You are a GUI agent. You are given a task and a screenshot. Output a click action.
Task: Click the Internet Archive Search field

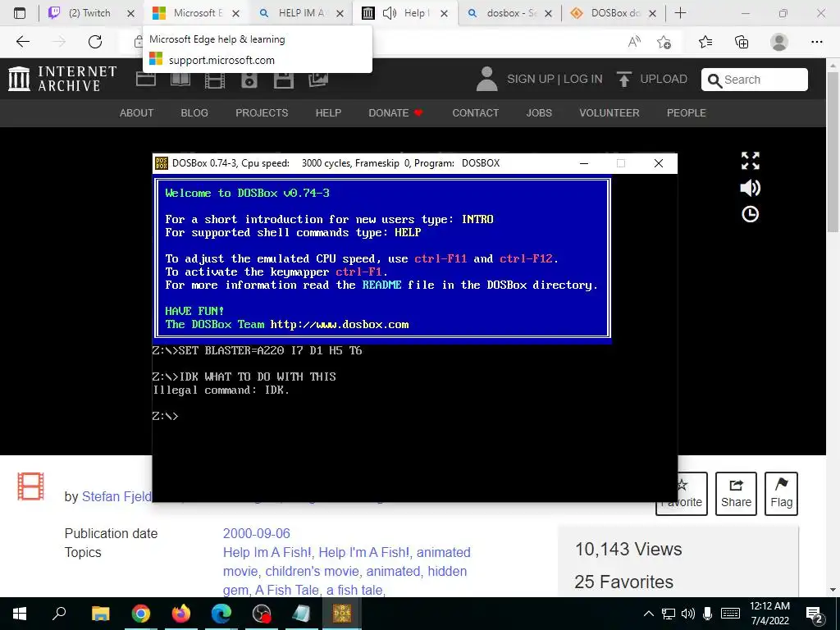click(x=755, y=80)
